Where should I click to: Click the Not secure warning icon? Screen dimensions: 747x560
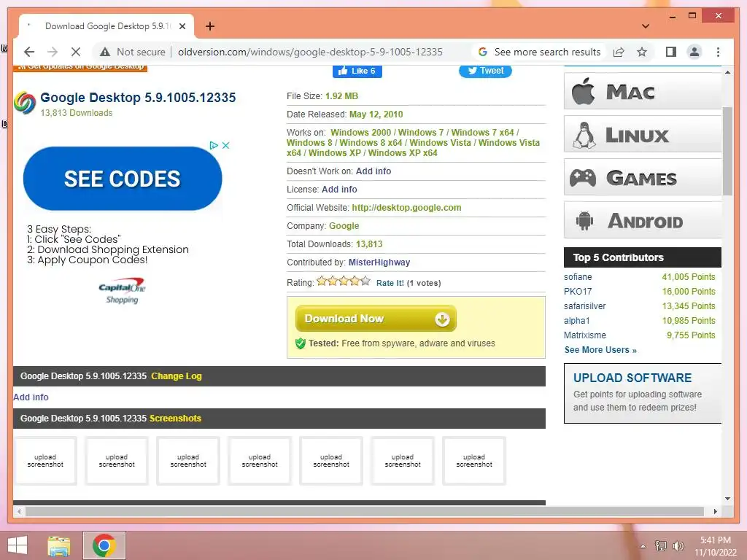105,52
